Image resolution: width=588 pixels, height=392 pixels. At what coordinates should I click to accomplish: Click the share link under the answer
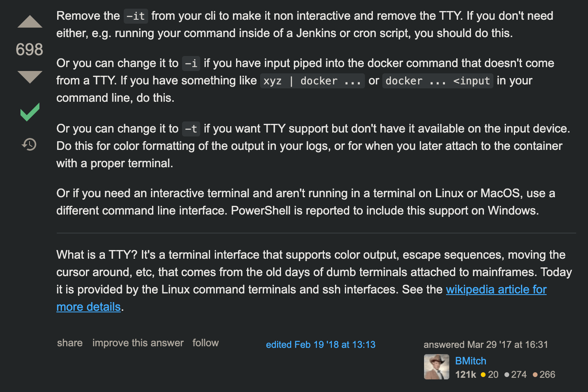70,343
